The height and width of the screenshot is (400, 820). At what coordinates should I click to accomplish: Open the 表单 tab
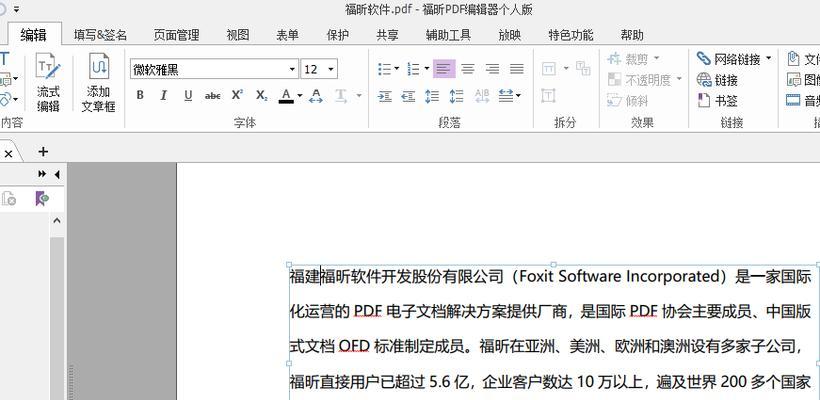[x=288, y=35]
